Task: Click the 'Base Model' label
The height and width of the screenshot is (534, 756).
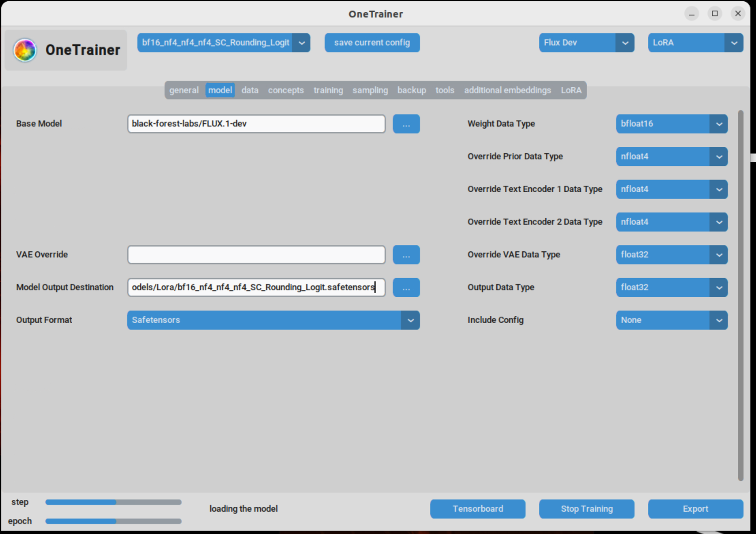Action: pyautogui.click(x=39, y=124)
